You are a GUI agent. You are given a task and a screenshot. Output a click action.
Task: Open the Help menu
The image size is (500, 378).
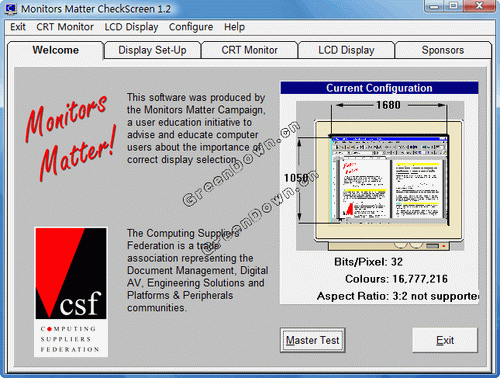point(234,27)
